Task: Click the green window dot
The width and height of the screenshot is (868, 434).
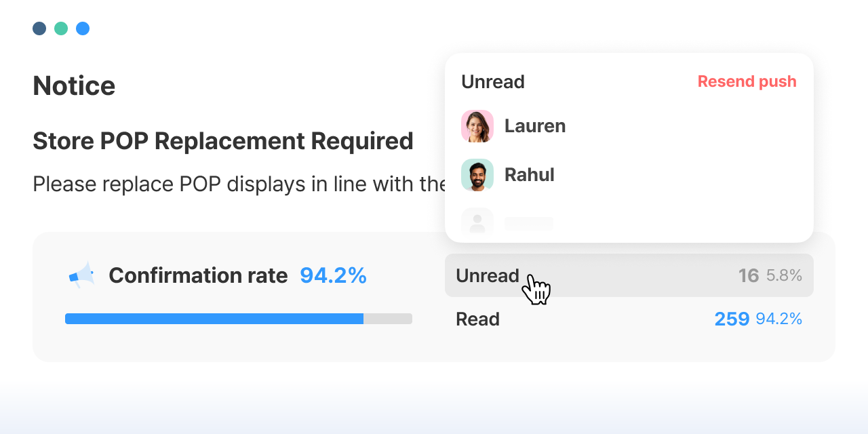Action: coord(61,28)
